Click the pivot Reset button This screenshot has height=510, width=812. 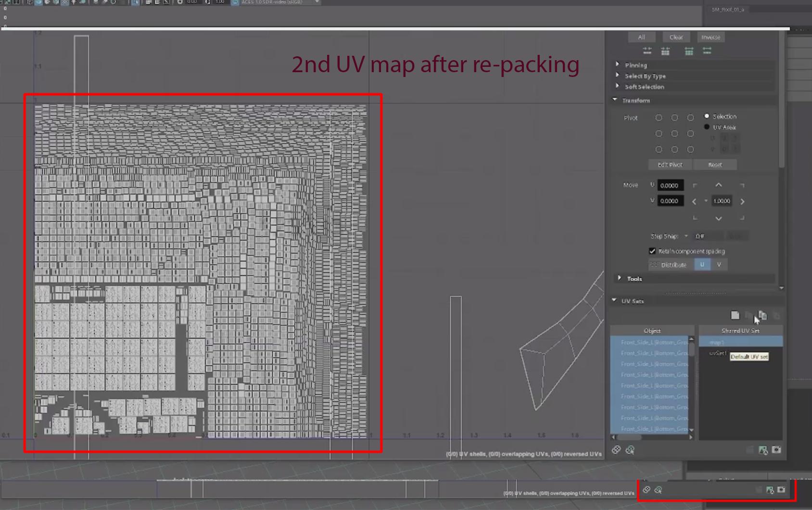(715, 165)
